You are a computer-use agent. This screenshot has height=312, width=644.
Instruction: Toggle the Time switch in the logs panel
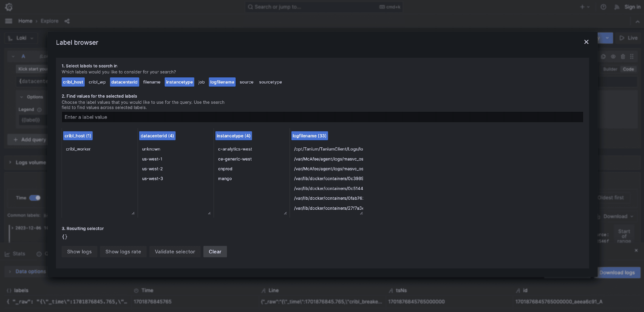pyautogui.click(x=35, y=198)
